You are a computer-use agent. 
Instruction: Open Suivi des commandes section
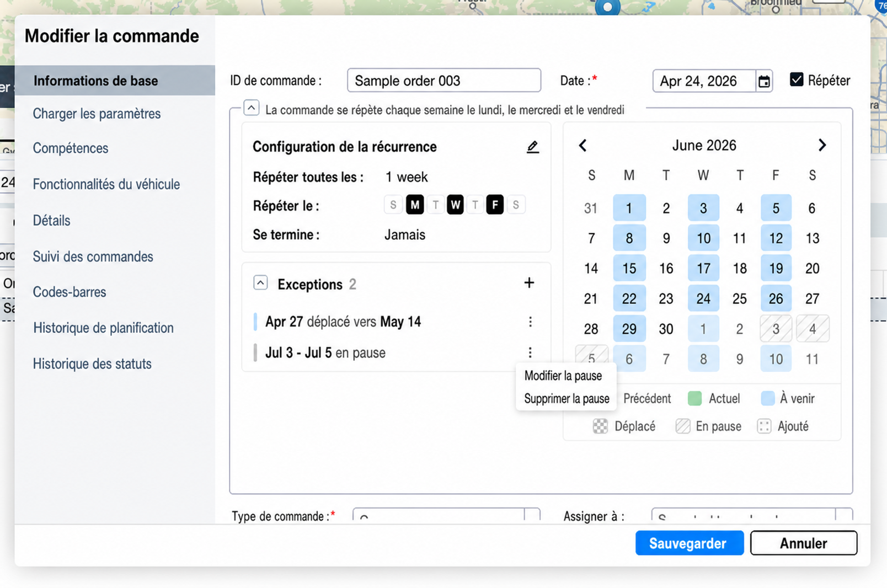pos(93,256)
